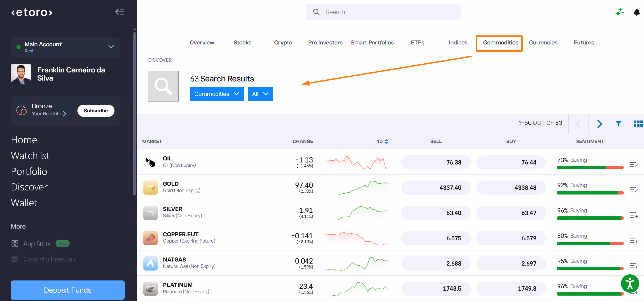
Task: Switch to the Smart Portfolios tab
Action: coord(372,42)
